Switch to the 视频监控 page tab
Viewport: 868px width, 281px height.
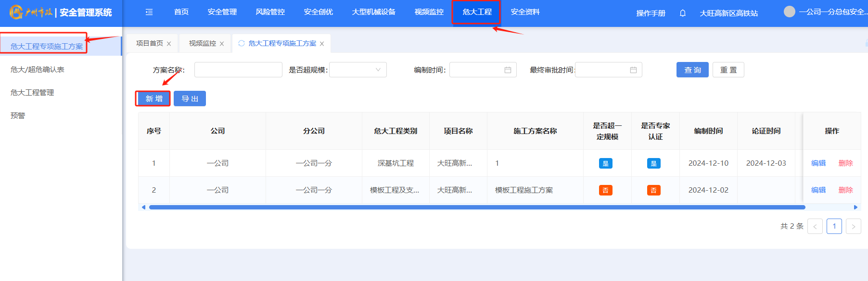point(202,44)
